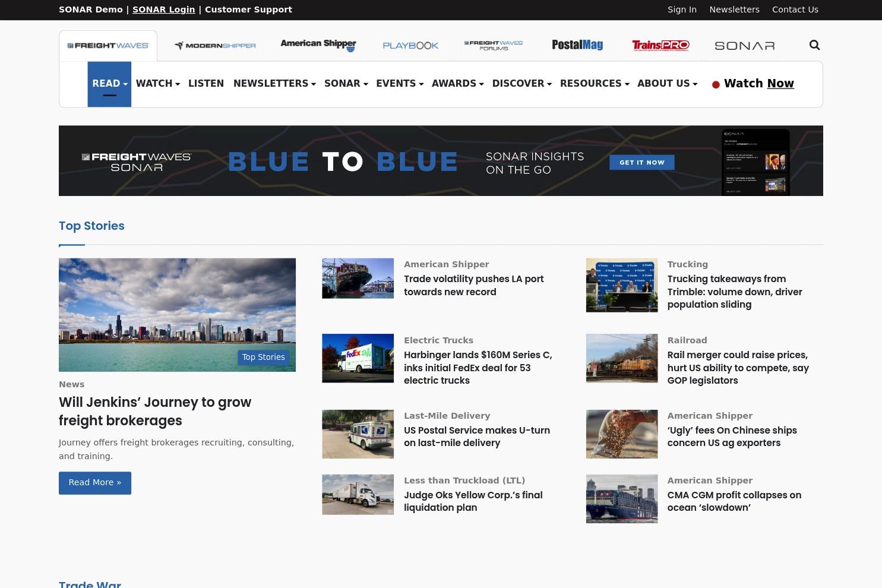Image resolution: width=882 pixels, height=588 pixels.
Task: Open 'Ugly fees On Chinese ships' article
Action: point(732,437)
